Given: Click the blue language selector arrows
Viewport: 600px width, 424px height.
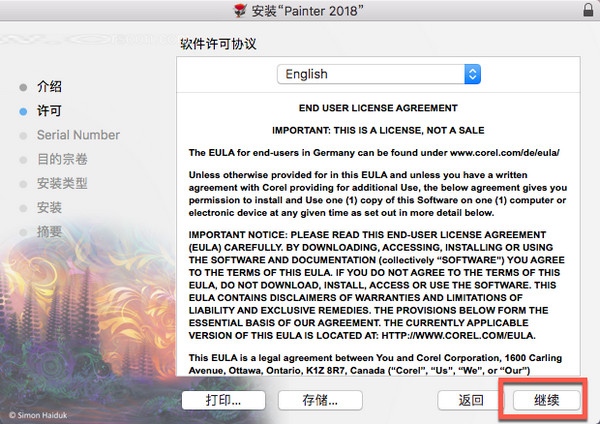Looking at the screenshot, I should 473,74.
